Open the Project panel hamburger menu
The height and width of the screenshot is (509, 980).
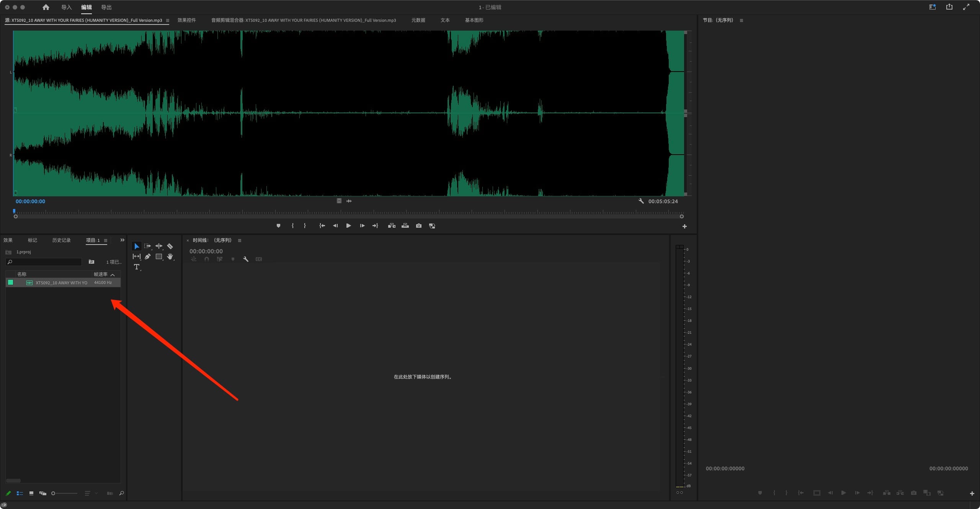click(106, 240)
